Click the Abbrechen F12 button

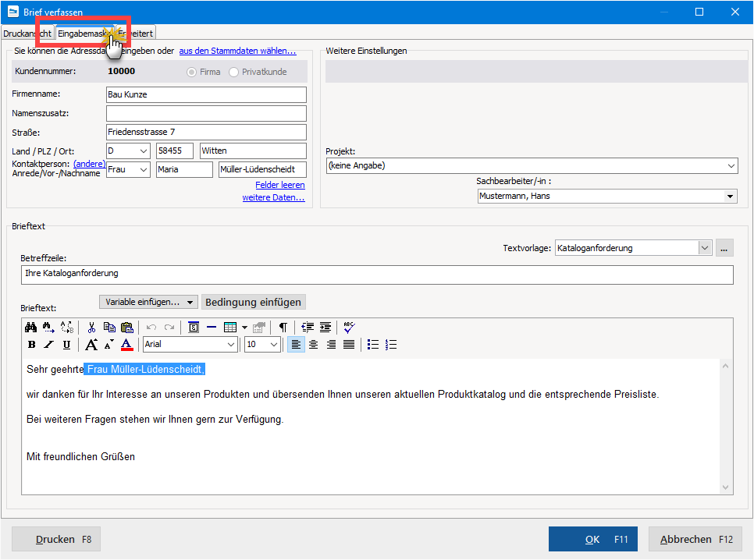pos(696,539)
